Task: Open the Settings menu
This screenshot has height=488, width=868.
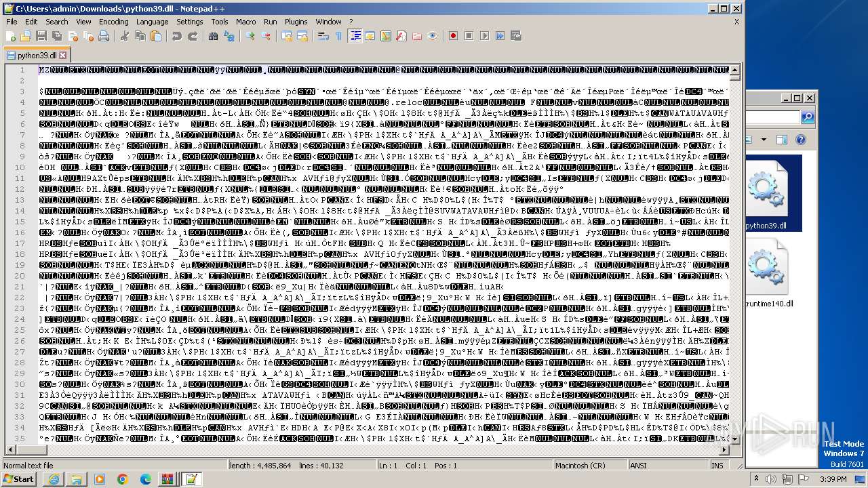Action: point(190,22)
